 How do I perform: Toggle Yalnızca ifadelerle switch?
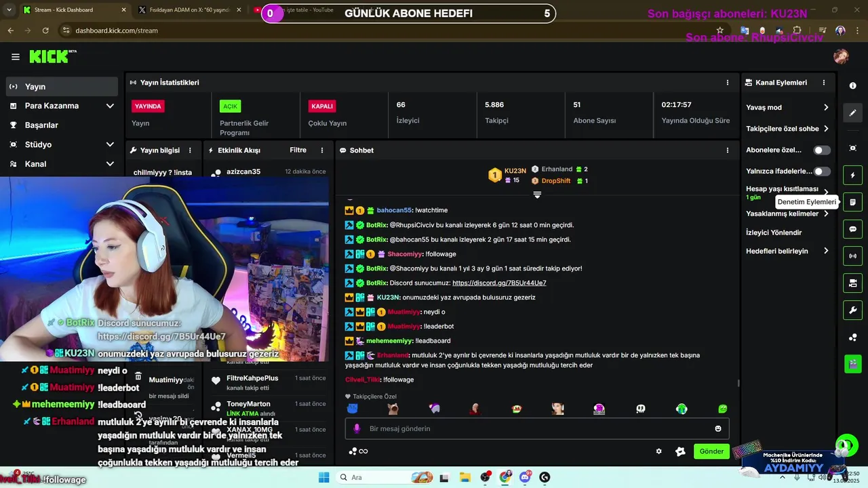[x=822, y=171]
